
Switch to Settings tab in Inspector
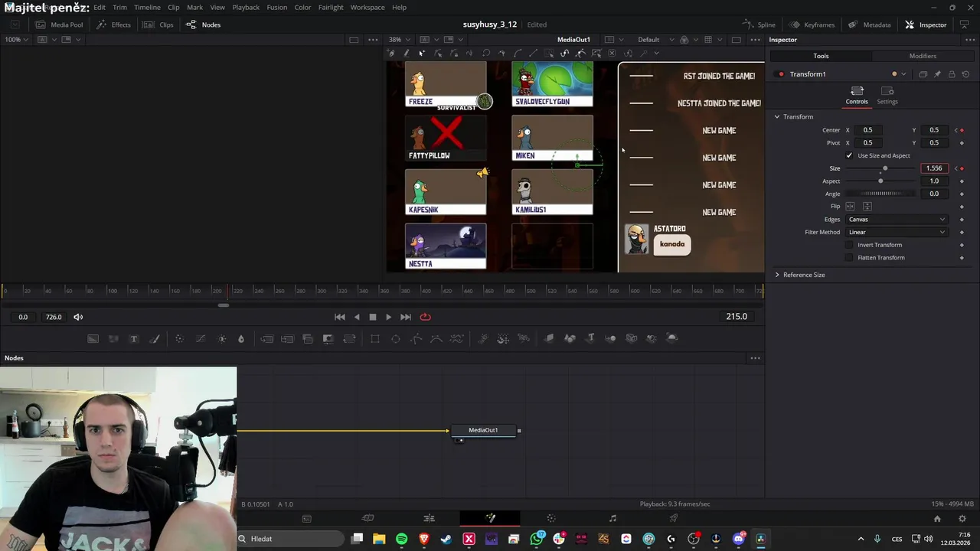click(x=887, y=96)
